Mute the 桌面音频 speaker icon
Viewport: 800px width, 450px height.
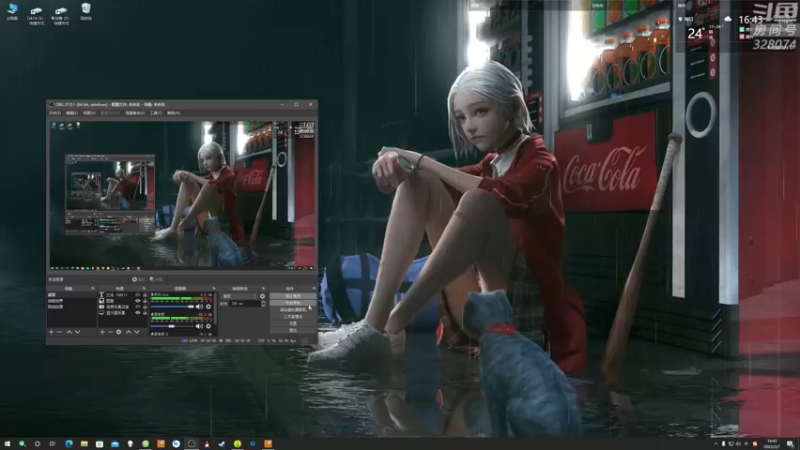tap(199, 326)
